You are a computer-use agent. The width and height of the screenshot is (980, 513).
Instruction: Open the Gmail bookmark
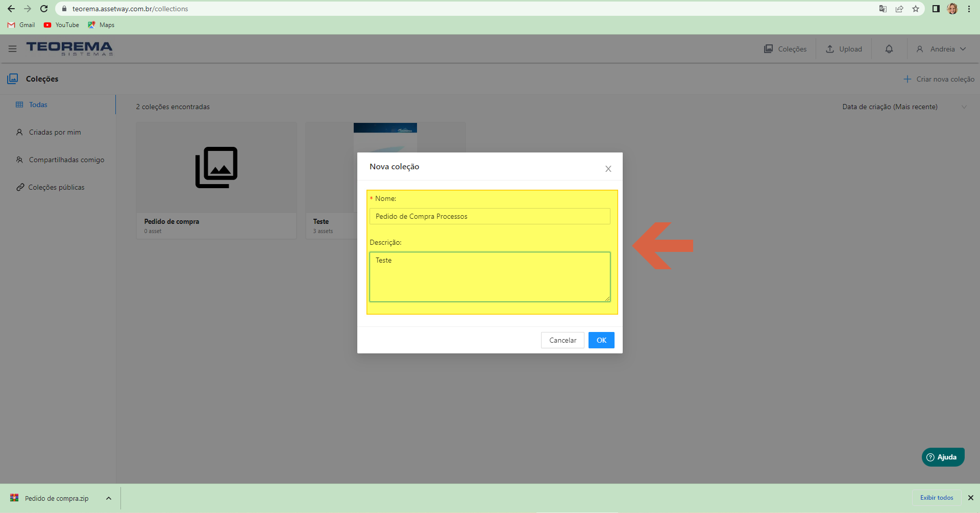21,25
